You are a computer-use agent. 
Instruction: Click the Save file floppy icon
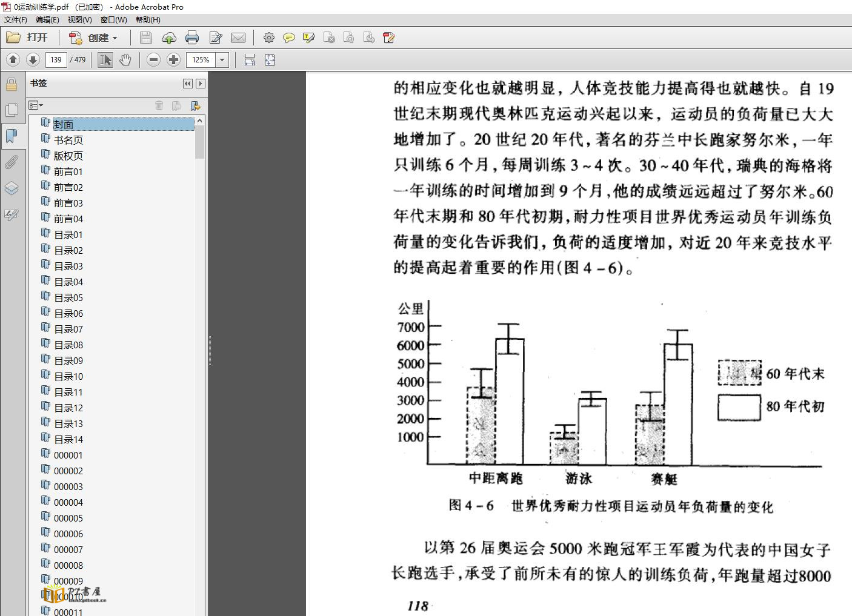[146, 38]
